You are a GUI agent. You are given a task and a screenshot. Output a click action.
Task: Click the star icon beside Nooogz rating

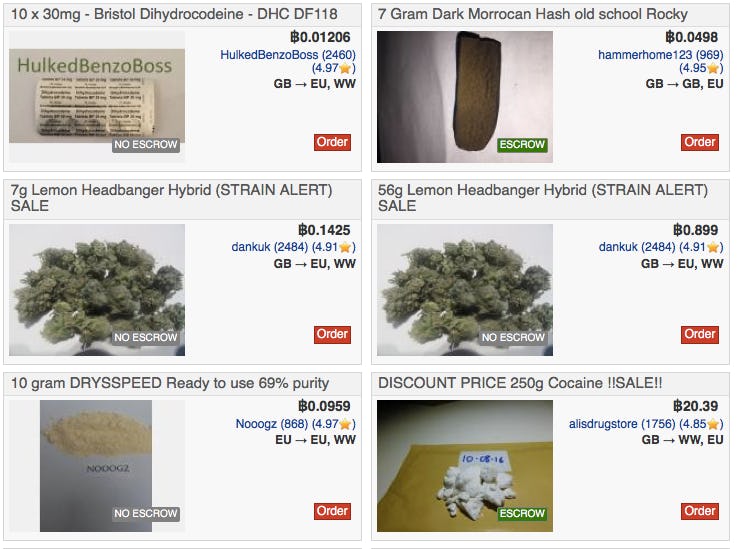[345, 424]
